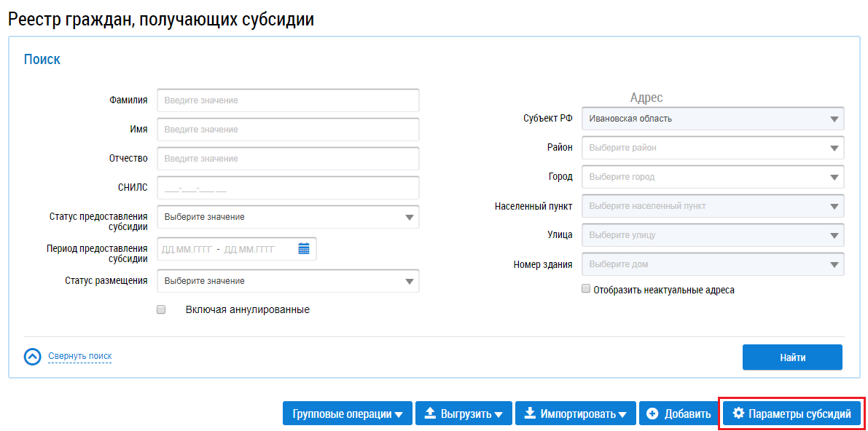Enable the Включая аннулированные checkbox
The width and height of the screenshot is (868, 431).
pos(161,309)
